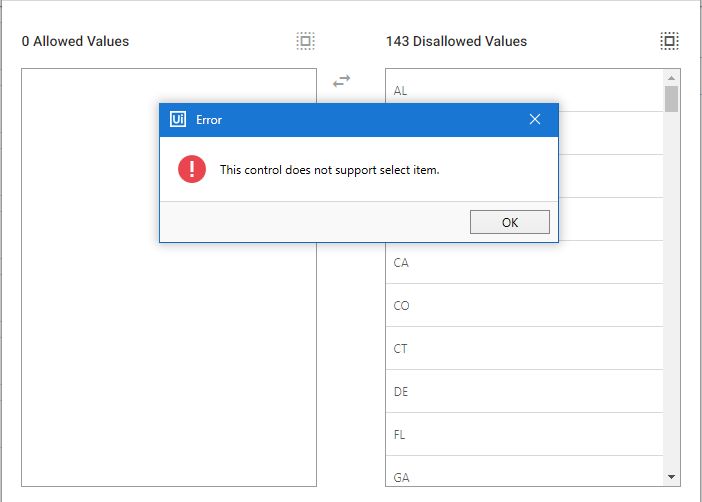Close the Error dialog with X
702x502 pixels.
(x=535, y=119)
